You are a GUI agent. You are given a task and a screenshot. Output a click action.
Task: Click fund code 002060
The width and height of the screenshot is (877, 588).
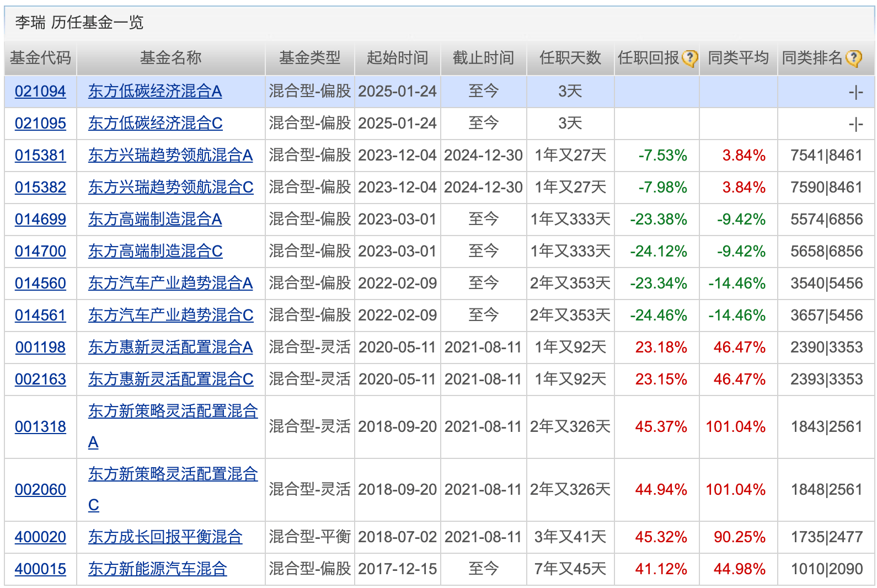[x=40, y=490]
